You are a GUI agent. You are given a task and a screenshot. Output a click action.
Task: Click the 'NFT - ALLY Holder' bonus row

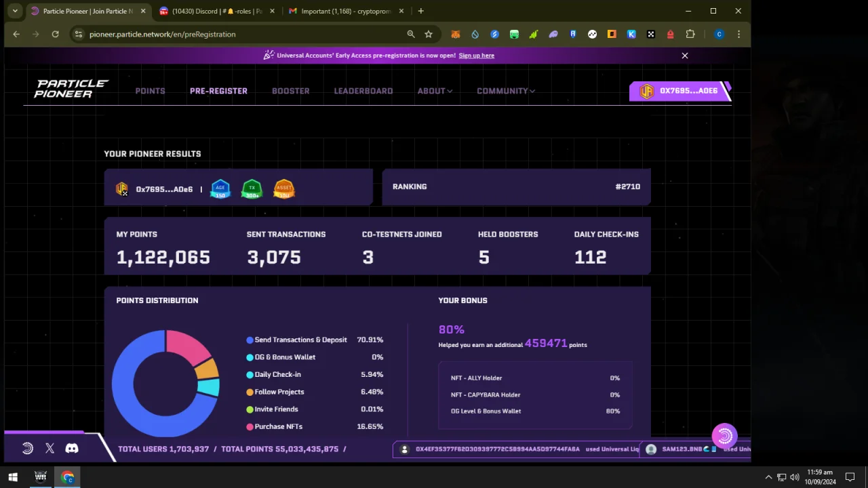[535, 378]
